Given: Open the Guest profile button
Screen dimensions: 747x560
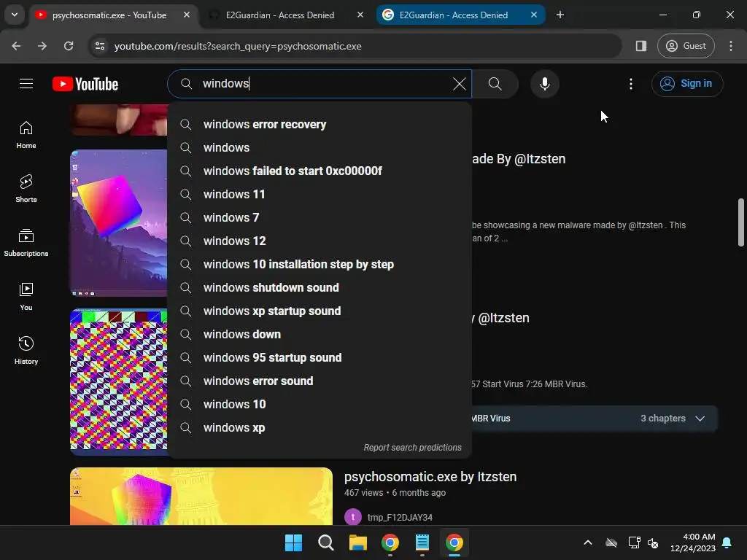Looking at the screenshot, I should (686, 46).
